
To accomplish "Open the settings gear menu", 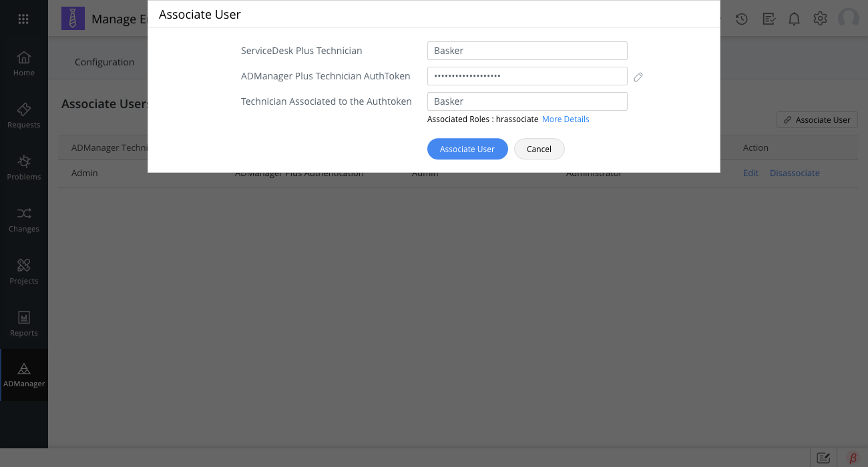I will [820, 19].
